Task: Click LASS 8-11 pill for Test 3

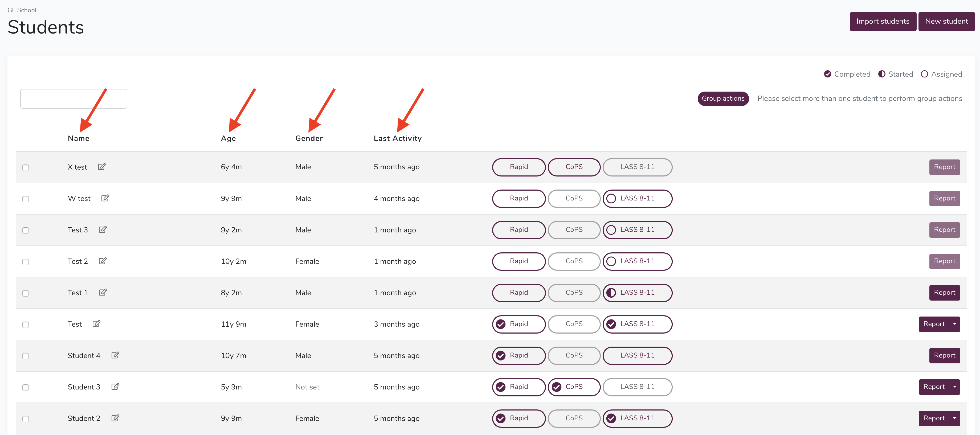Action: (637, 230)
